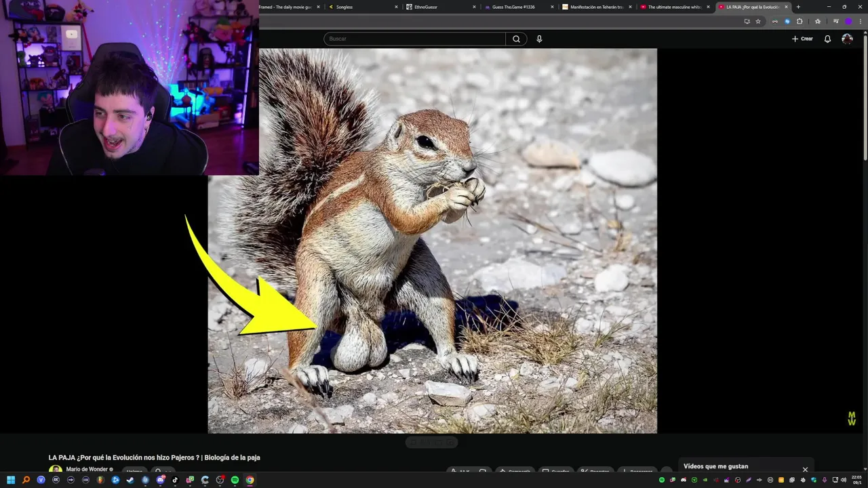868x488 pixels.
Task: Click the squirrel video frame to pause
Action: pyautogui.click(x=432, y=241)
